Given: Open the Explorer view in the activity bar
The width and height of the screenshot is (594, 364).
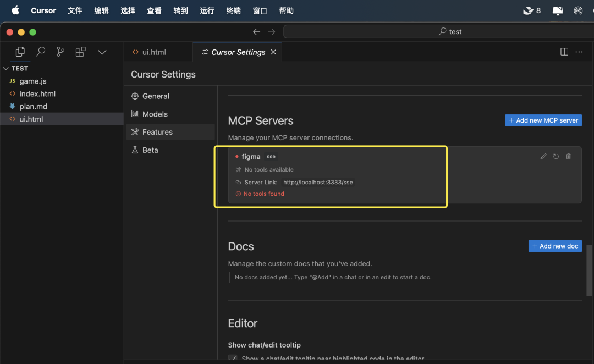Looking at the screenshot, I should (20, 51).
